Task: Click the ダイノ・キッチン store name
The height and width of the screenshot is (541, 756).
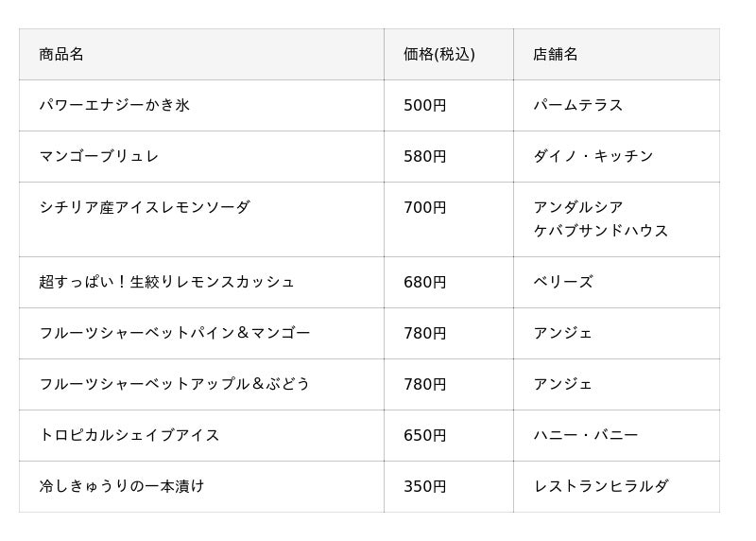Action: point(593,157)
